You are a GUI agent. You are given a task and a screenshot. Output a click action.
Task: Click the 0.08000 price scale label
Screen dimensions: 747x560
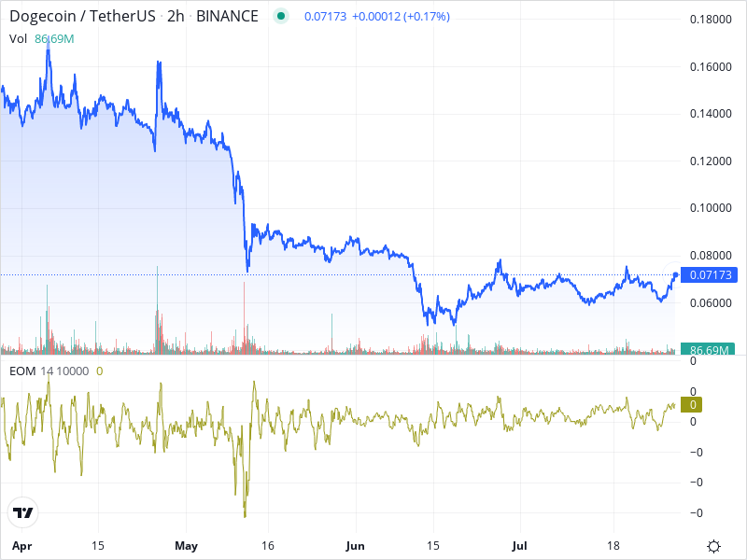pyautogui.click(x=711, y=255)
